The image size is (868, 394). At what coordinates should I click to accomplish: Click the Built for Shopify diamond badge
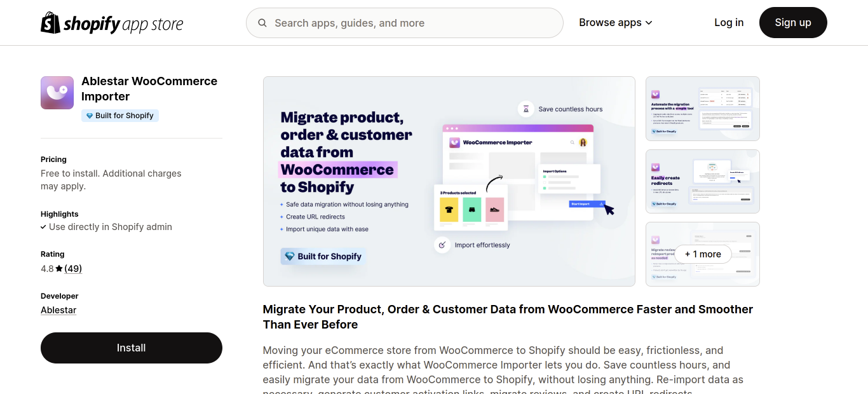tap(88, 115)
